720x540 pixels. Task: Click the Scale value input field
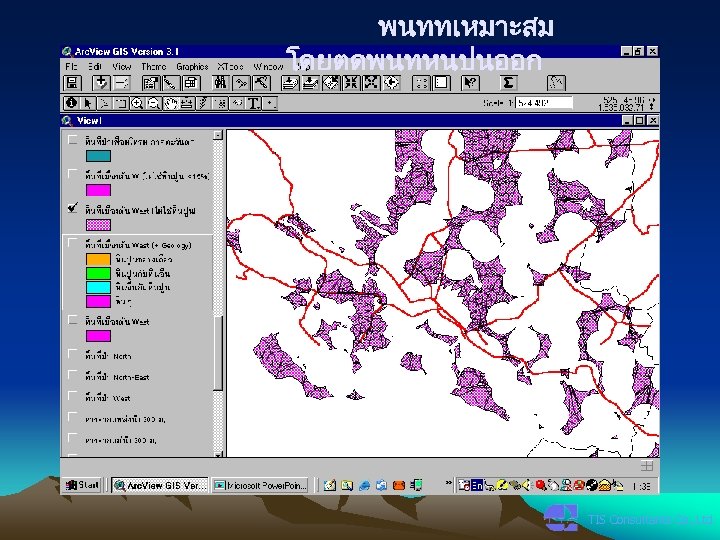point(544,103)
